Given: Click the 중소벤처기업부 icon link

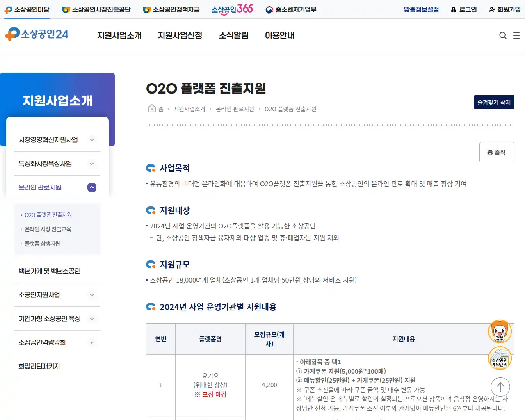Looking at the screenshot, I should coord(269,9).
